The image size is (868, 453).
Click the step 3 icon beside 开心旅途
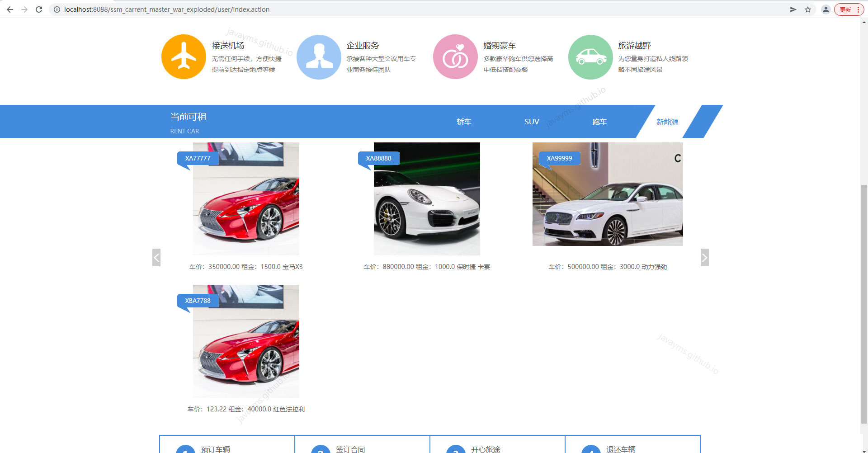click(456, 450)
